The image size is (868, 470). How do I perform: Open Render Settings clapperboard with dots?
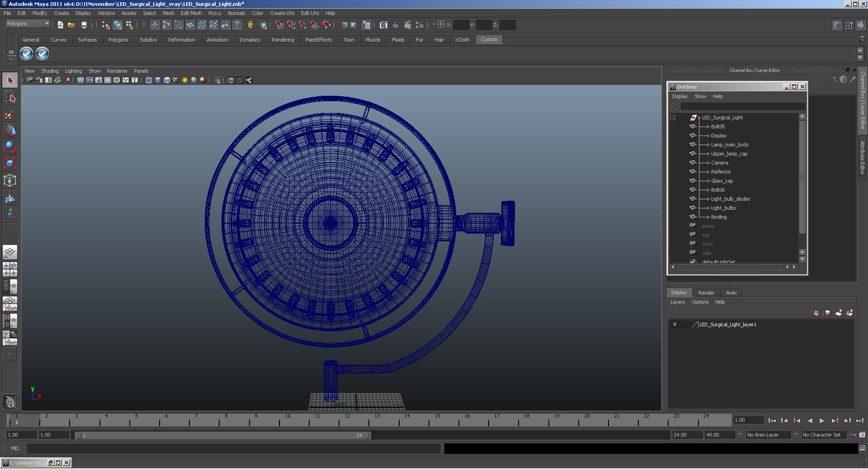tap(420, 25)
